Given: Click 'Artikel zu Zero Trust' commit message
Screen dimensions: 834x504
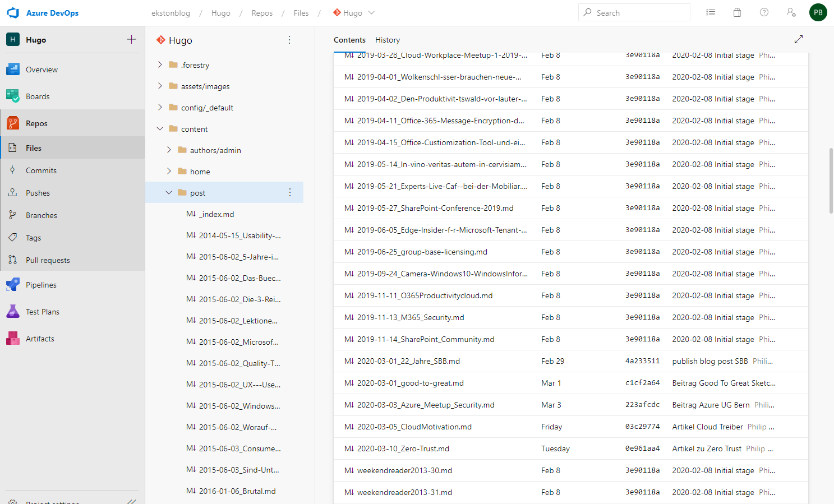Looking at the screenshot, I should tap(707, 448).
